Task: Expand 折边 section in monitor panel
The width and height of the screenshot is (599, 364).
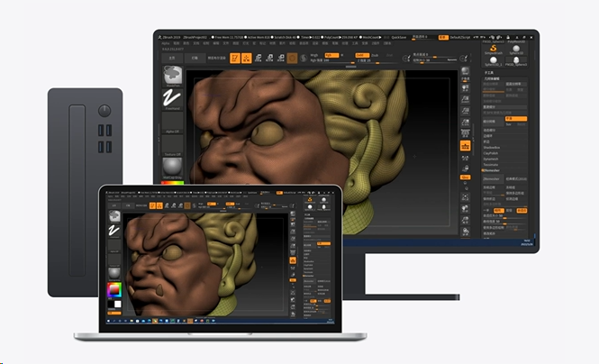Action: point(486,141)
